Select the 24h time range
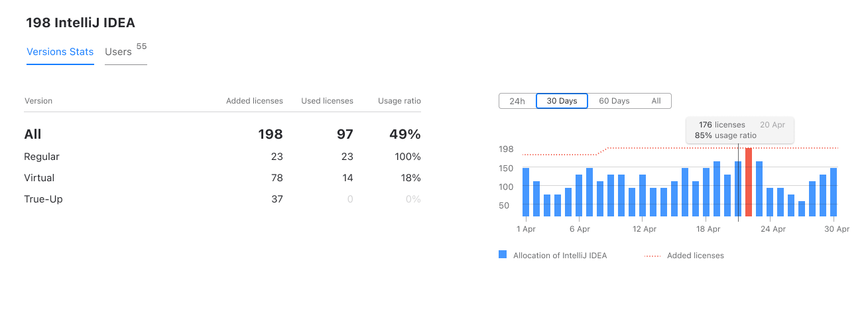The width and height of the screenshot is (868, 310). click(x=517, y=101)
